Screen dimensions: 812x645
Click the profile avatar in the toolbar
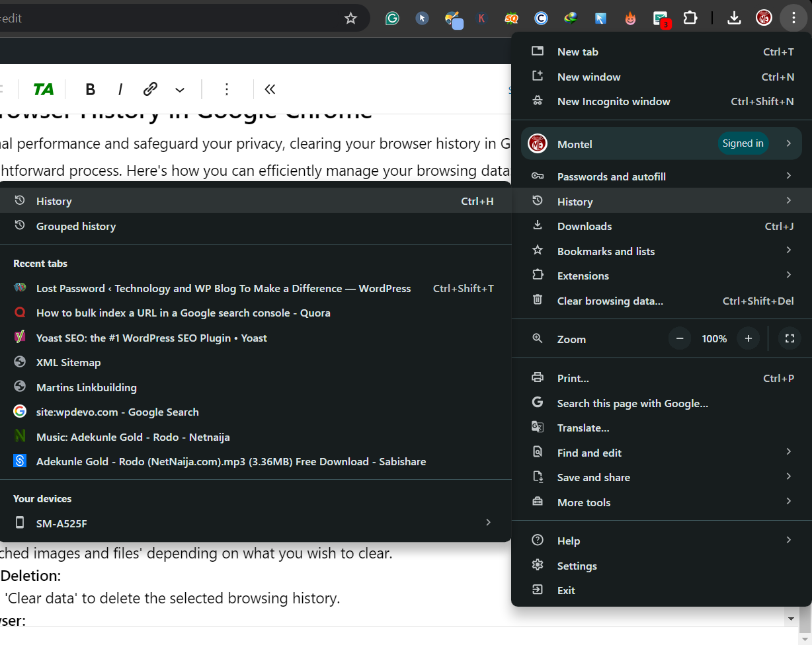point(764,19)
